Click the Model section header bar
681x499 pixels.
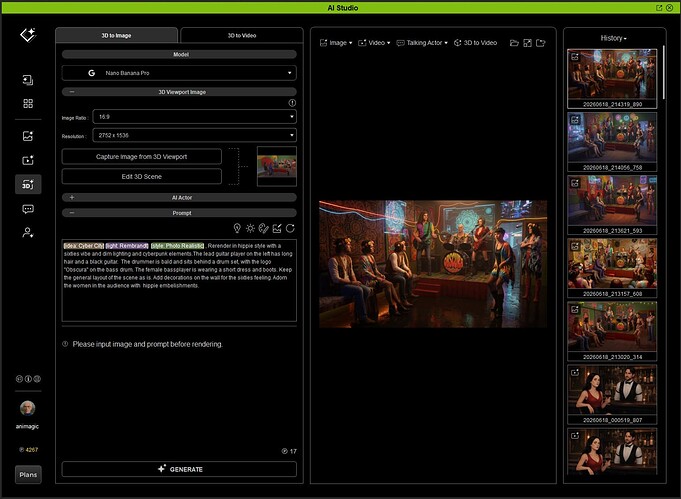click(x=179, y=55)
